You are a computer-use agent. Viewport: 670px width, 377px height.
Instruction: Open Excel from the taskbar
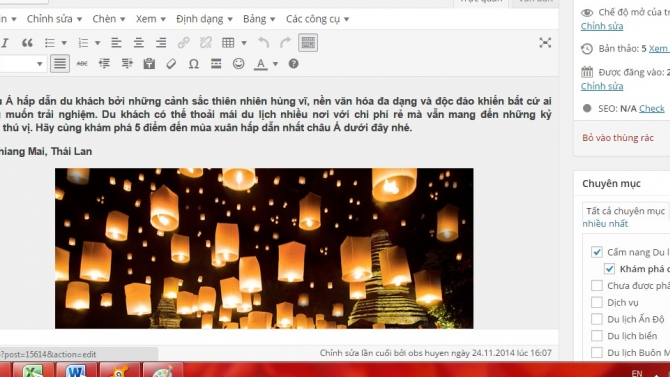coord(33,370)
